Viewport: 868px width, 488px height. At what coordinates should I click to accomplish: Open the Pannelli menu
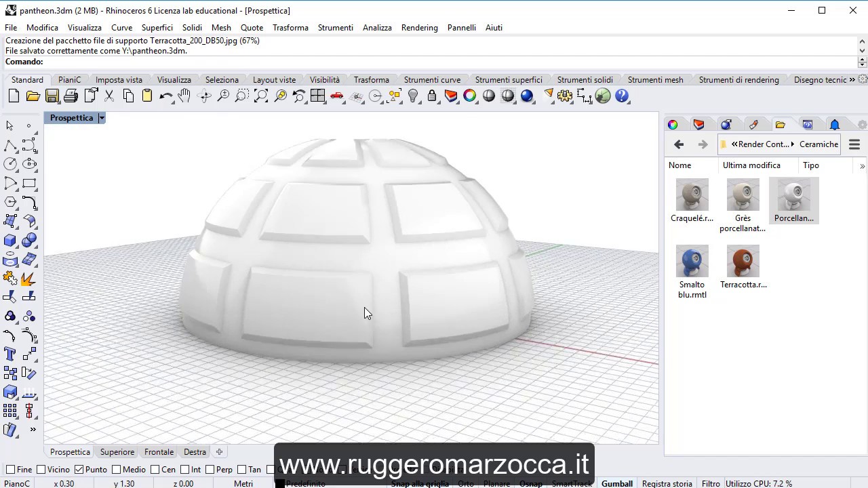click(x=462, y=28)
